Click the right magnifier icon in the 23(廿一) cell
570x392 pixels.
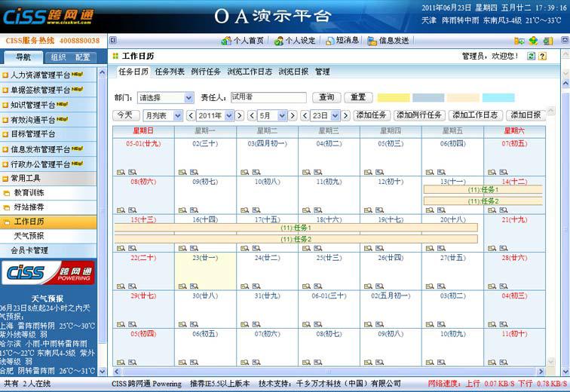[x=194, y=286]
